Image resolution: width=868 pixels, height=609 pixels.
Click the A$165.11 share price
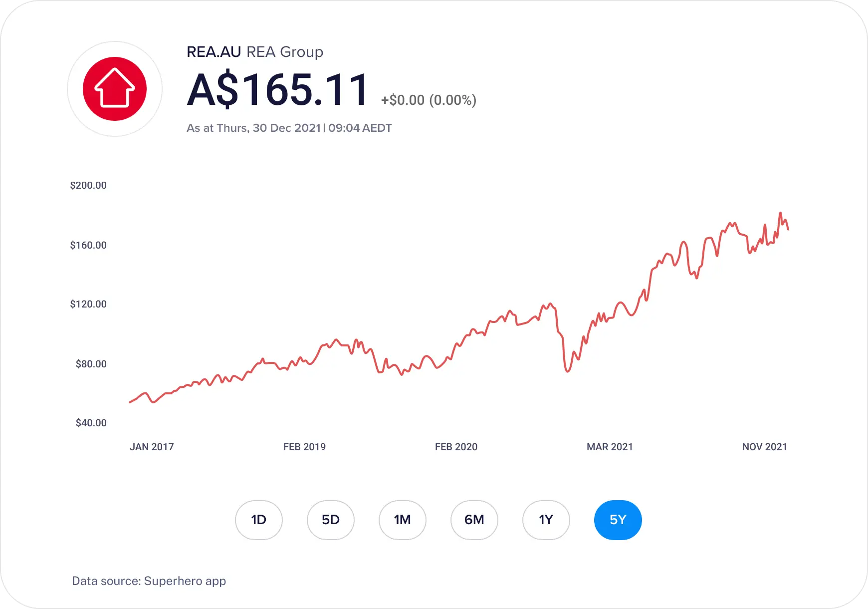(x=278, y=90)
